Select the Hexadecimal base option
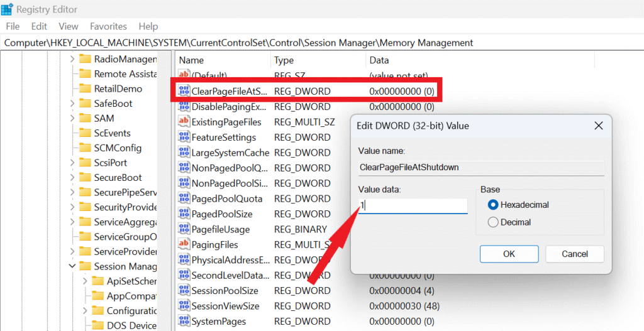Viewport: 644px width, 331px height. [493, 205]
